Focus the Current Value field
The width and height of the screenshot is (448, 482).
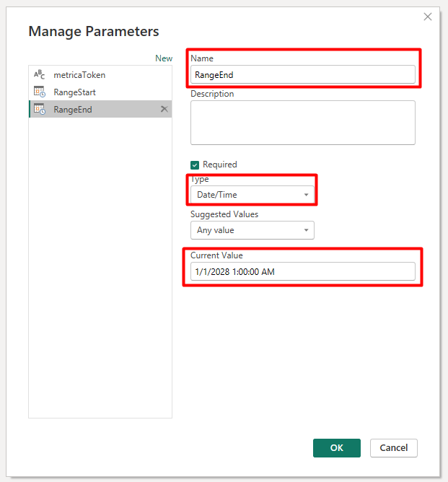point(303,271)
